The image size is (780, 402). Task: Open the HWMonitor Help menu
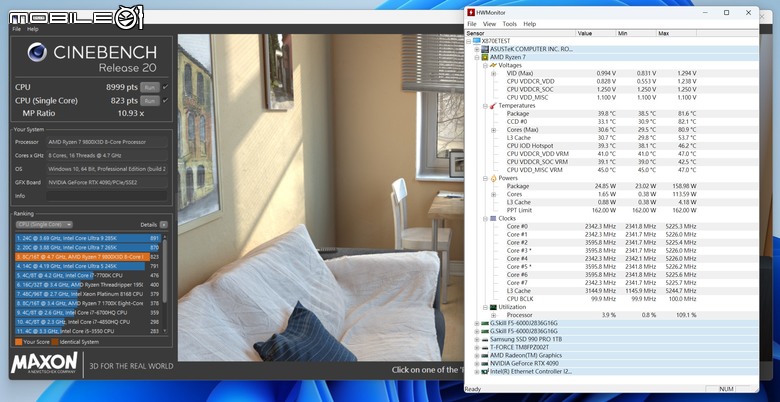530,24
